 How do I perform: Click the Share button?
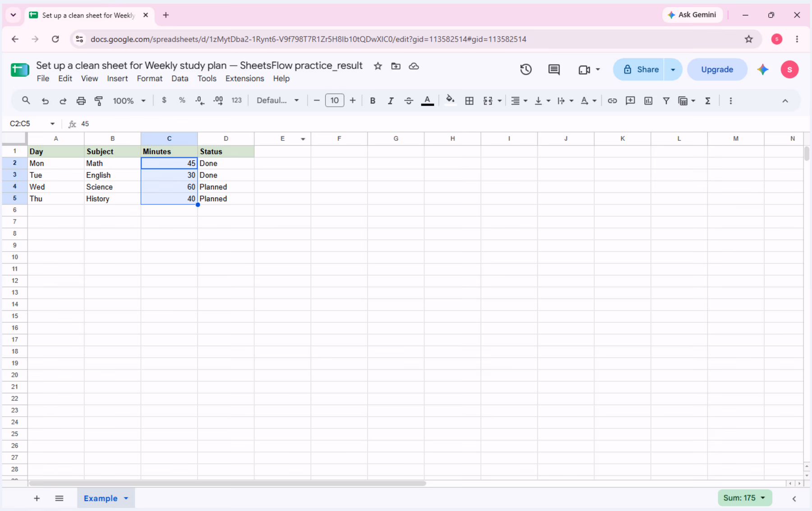pyautogui.click(x=639, y=70)
